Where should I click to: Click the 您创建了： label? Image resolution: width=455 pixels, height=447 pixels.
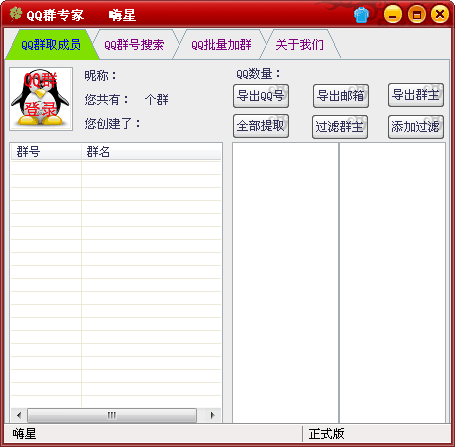[x=113, y=124]
